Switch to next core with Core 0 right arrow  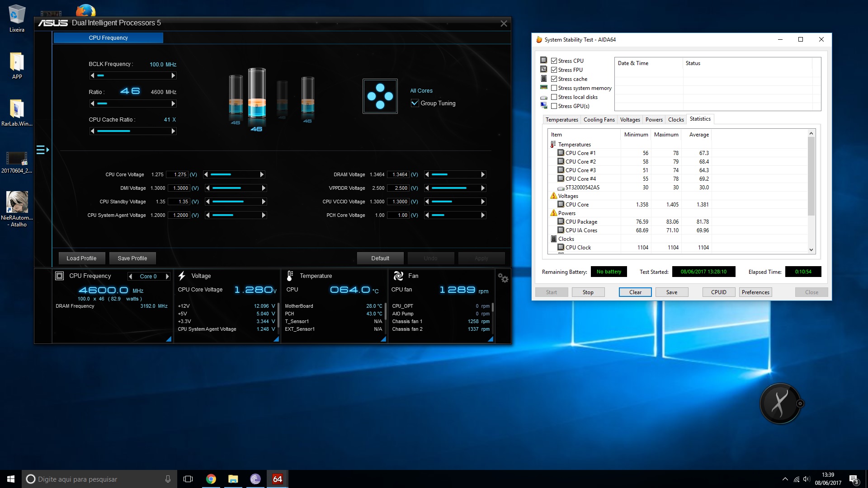tap(167, 276)
